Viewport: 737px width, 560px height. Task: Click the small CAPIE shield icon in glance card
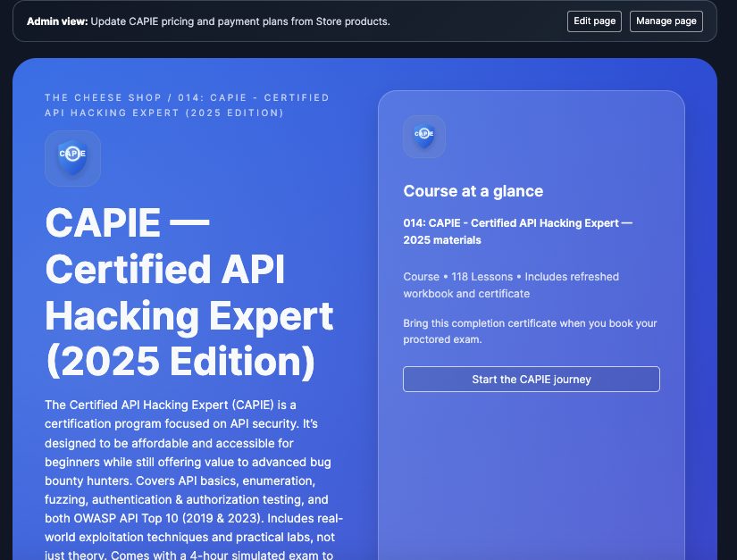[424, 137]
